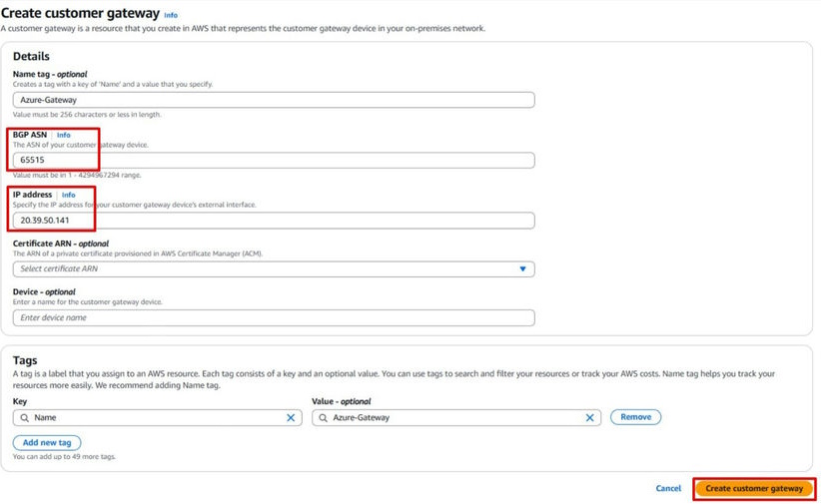821x504 pixels.
Task: Click the search icon in the Key field
Action: point(24,417)
